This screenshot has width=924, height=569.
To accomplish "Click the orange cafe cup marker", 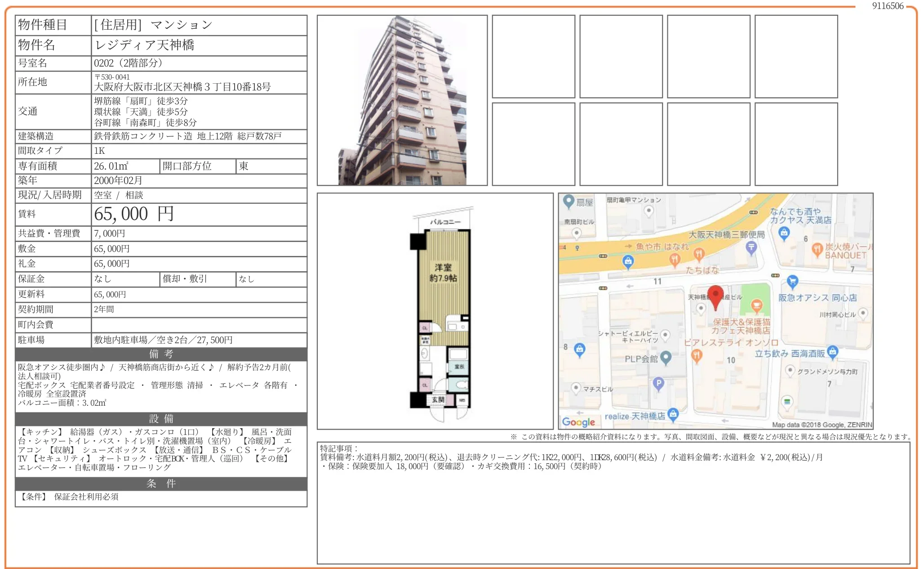I will tap(757, 306).
